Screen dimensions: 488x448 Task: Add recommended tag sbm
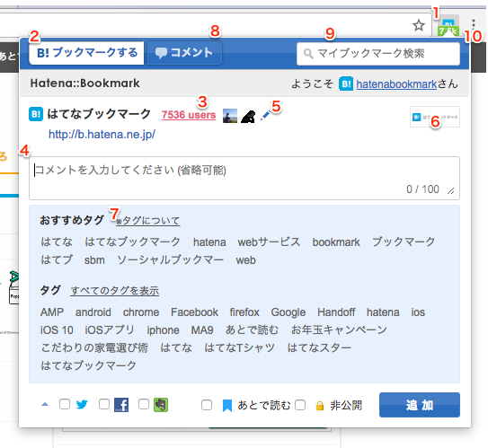(x=94, y=260)
